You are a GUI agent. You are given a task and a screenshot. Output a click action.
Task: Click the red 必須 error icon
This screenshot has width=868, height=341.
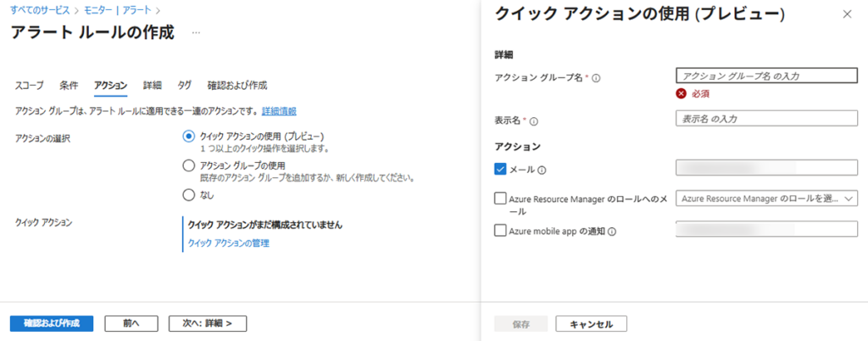coord(681,93)
